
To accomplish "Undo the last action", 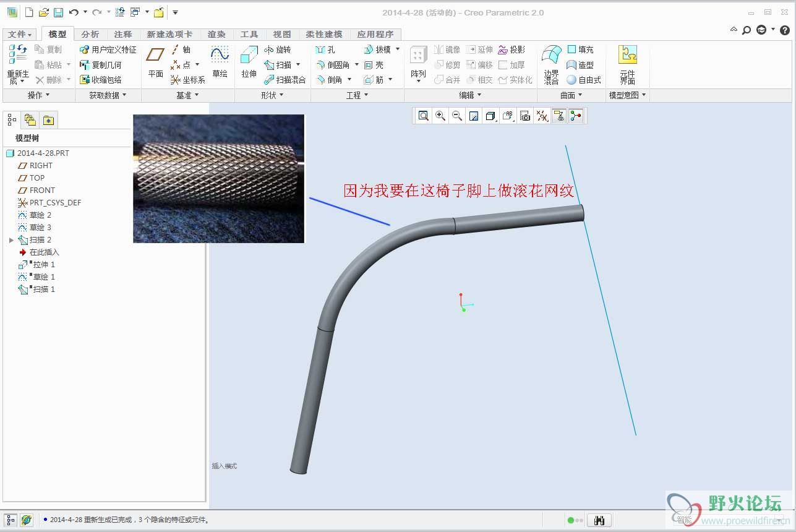I will (x=74, y=12).
